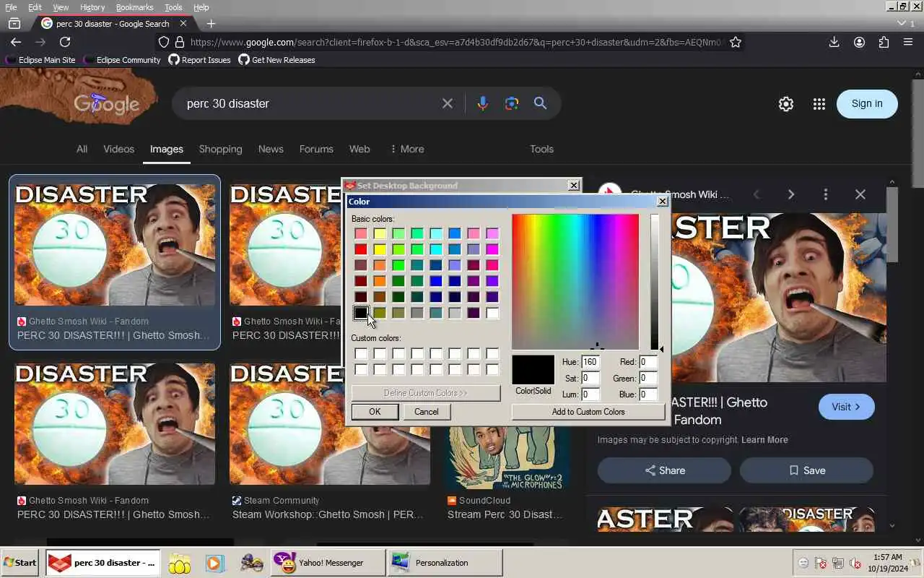Open the Learn More copyright link
The height and width of the screenshot is (578, 924).
point(764,439)
